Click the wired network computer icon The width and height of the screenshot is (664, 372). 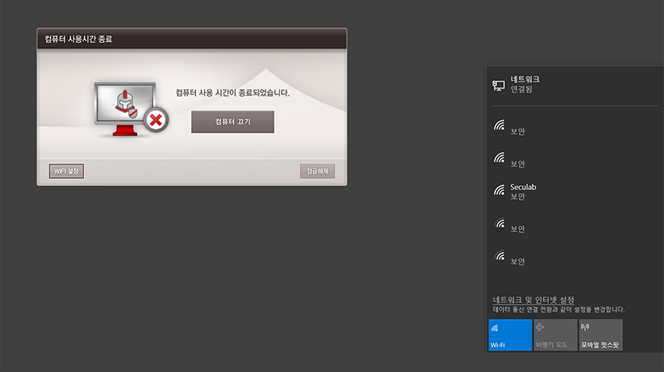(498, 86)
